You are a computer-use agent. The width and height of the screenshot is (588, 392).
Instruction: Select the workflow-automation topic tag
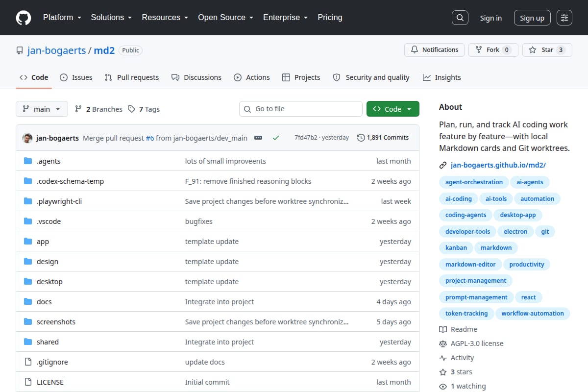[533, 313]
